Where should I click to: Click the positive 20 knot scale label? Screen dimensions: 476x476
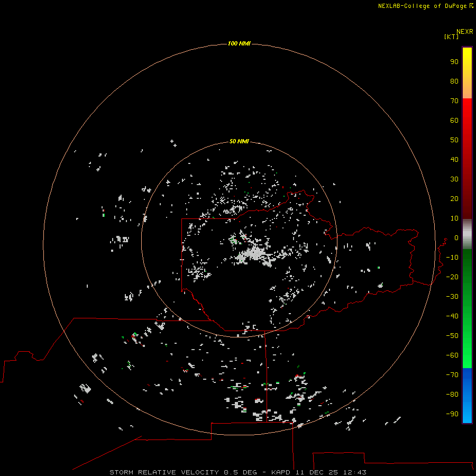[x=454, y=198]
